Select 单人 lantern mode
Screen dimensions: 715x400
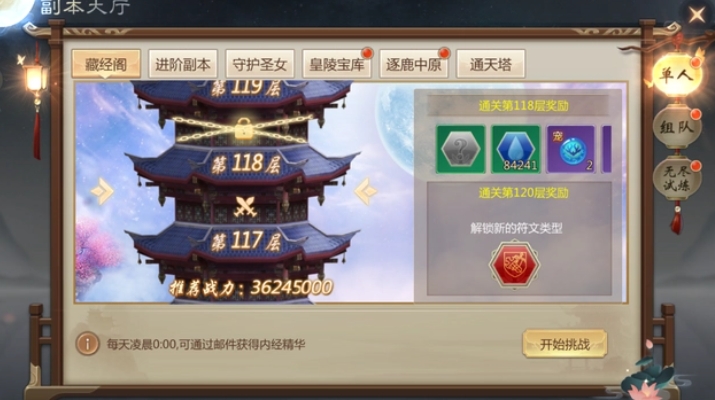pyautogui.click(x=677, y=75)
